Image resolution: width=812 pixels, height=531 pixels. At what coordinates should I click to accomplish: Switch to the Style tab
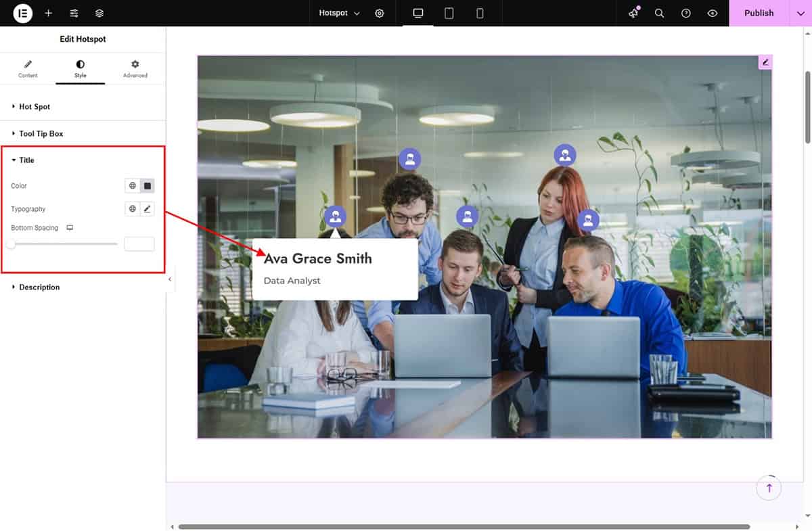tap(81, 69)
